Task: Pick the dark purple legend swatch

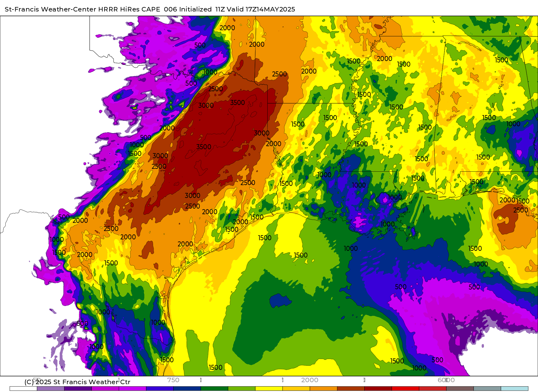Action: coord(78,389)
